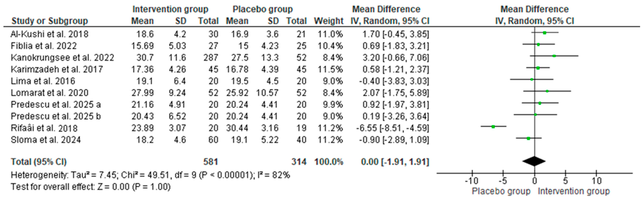
Task: Click the pooled estimate 0.00 [-1.91, 1.91]
Action: tap(395, 162)
